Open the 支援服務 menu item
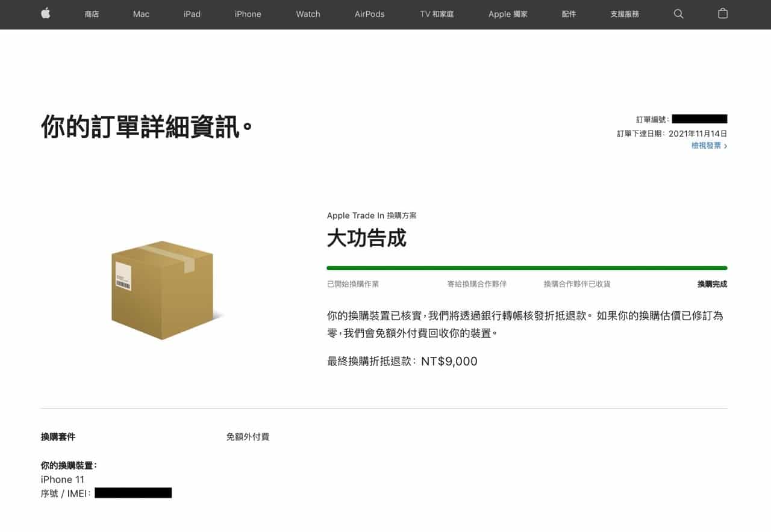The image size is (771, 532). (x=625, y=14)
